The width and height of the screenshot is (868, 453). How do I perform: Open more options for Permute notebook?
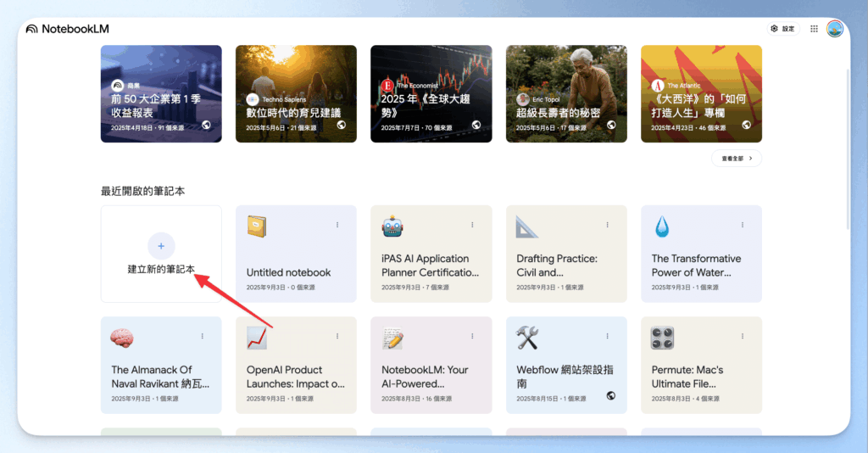743,336
